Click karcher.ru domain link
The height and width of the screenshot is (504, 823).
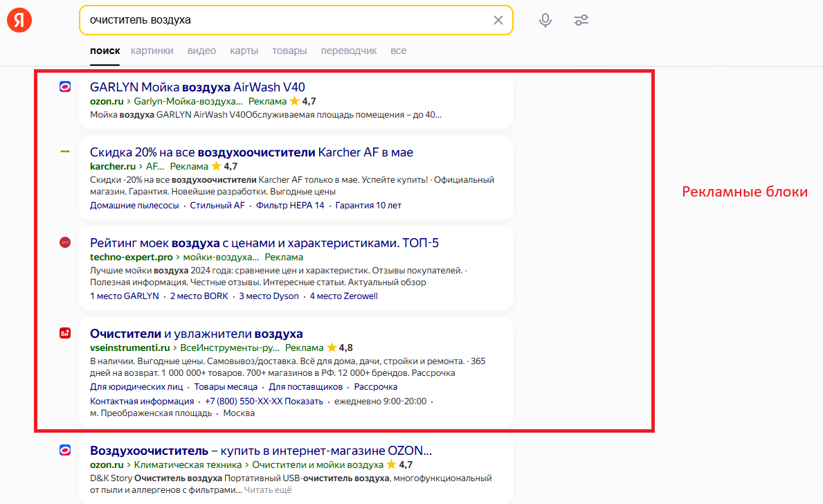pos(113,166)
